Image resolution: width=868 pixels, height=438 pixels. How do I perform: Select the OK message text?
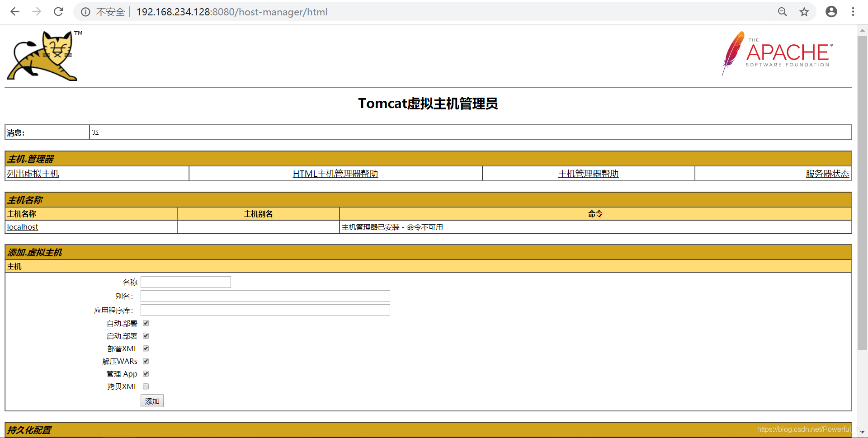(x=95, y=132)
